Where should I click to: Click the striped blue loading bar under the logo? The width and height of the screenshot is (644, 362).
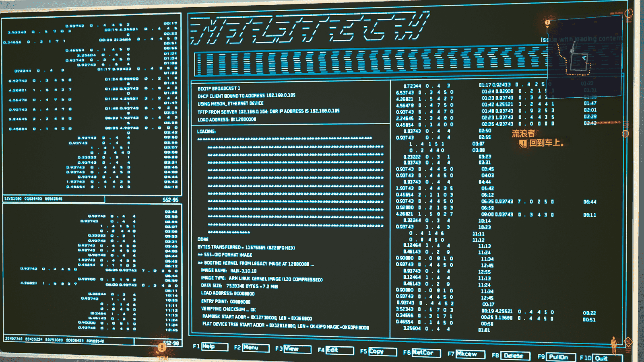(x=370, y=61)
